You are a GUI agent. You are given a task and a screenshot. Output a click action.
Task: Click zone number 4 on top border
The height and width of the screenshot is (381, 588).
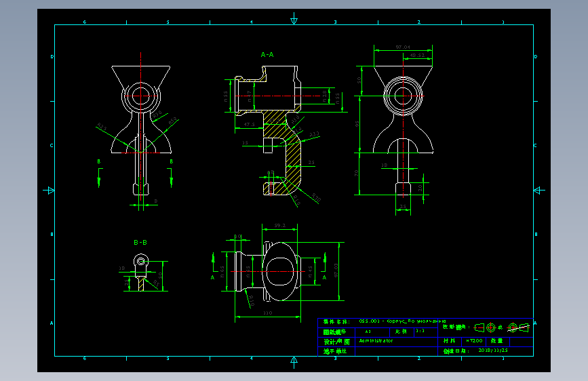[252, 22]
